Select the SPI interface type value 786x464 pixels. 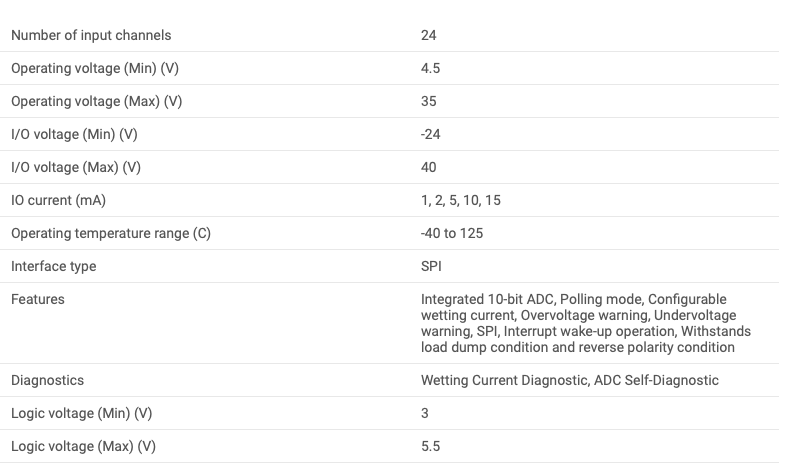[x=431, y=267]
